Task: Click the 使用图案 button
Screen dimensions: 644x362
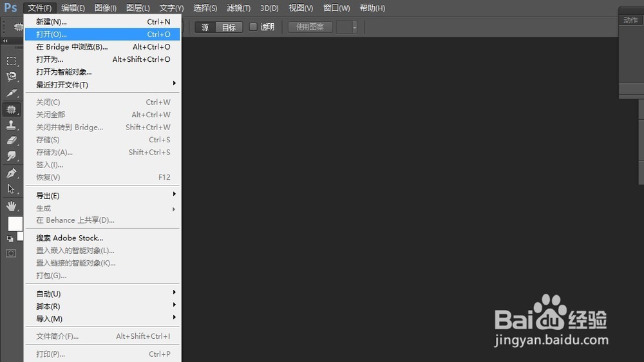Action: pos(310,27)
